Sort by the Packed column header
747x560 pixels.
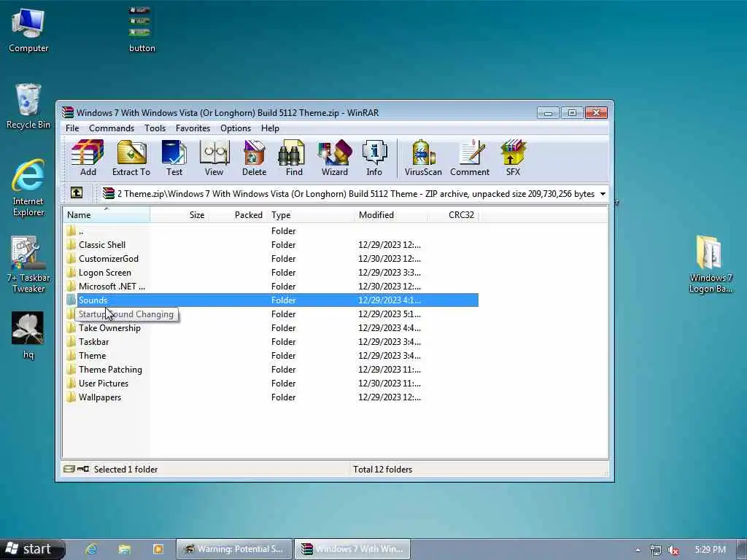click(239, 215)
